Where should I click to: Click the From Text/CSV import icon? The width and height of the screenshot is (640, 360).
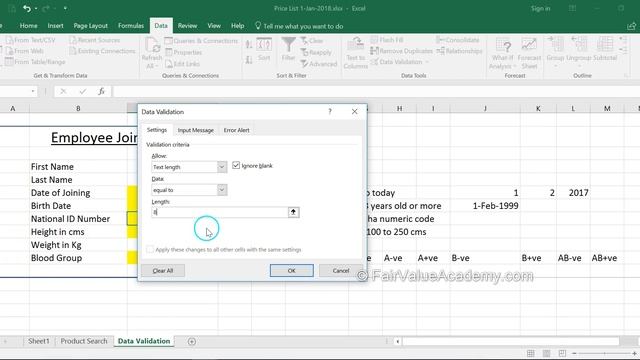click(9, 40)
